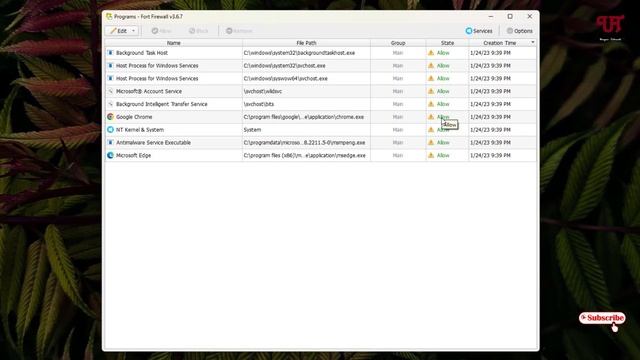
Task: Open the Options window
Action: [x=520, y=31]
